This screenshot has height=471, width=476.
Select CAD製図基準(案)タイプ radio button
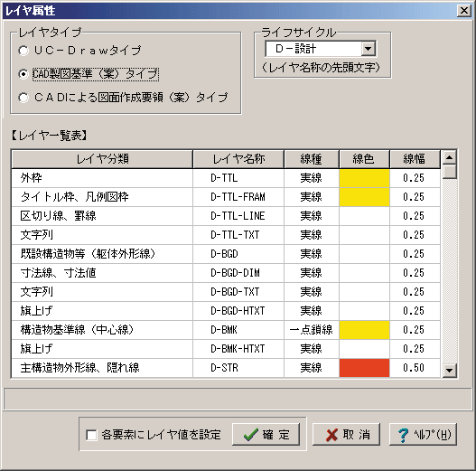[x=23, y=74]
